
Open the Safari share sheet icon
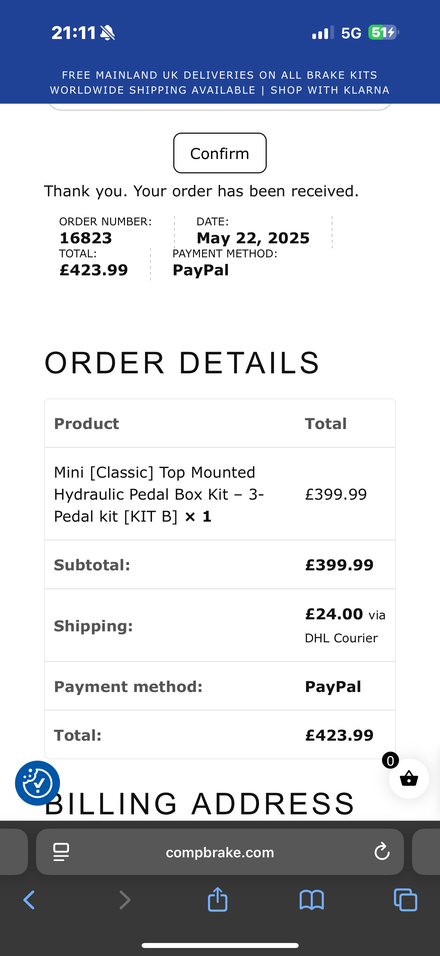click(218, 899)
